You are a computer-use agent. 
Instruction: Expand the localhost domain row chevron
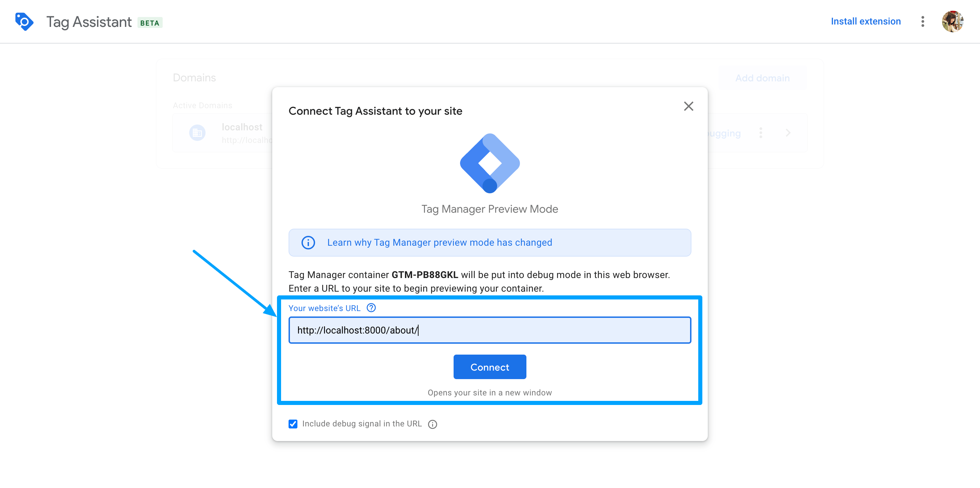[x=788, y=133]
